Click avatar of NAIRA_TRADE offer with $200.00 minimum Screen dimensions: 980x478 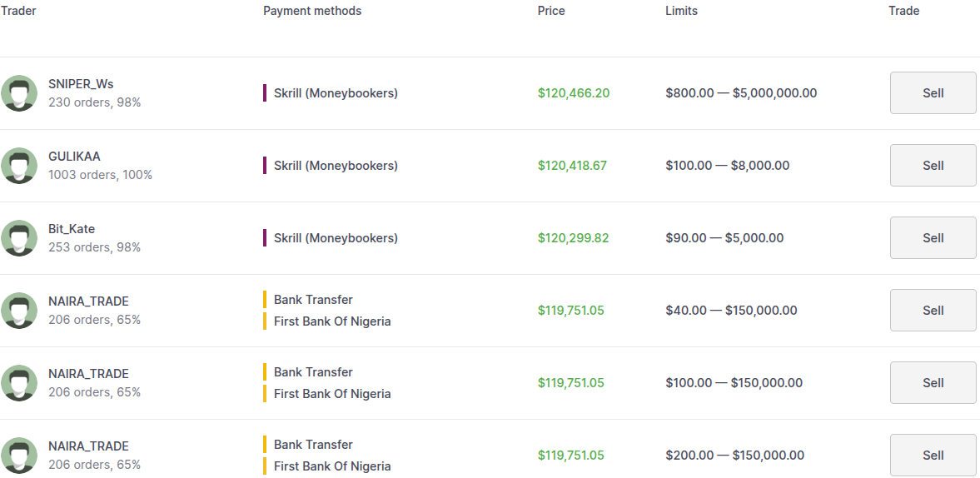19,456
